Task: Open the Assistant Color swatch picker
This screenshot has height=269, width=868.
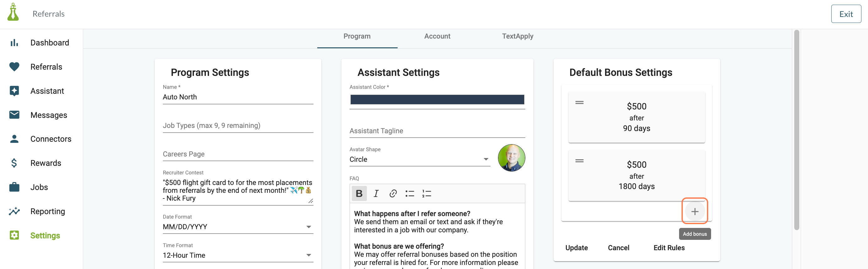Action: 437,99
